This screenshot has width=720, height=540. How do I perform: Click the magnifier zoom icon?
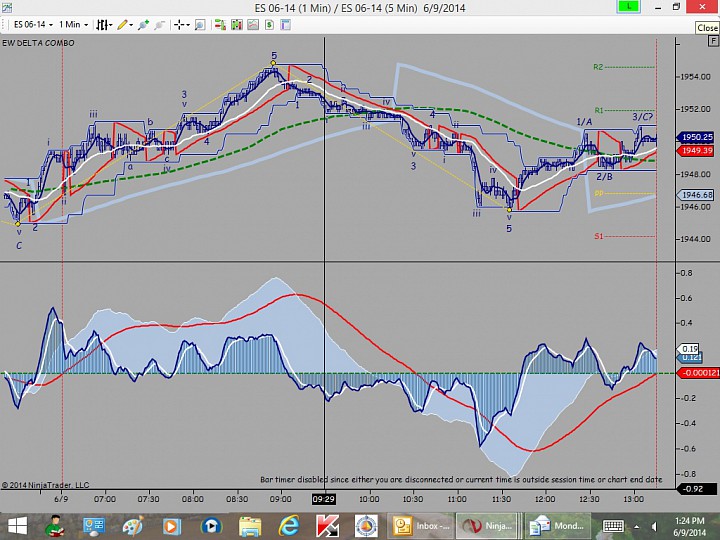pyautogui.click(x=200, y=25)
